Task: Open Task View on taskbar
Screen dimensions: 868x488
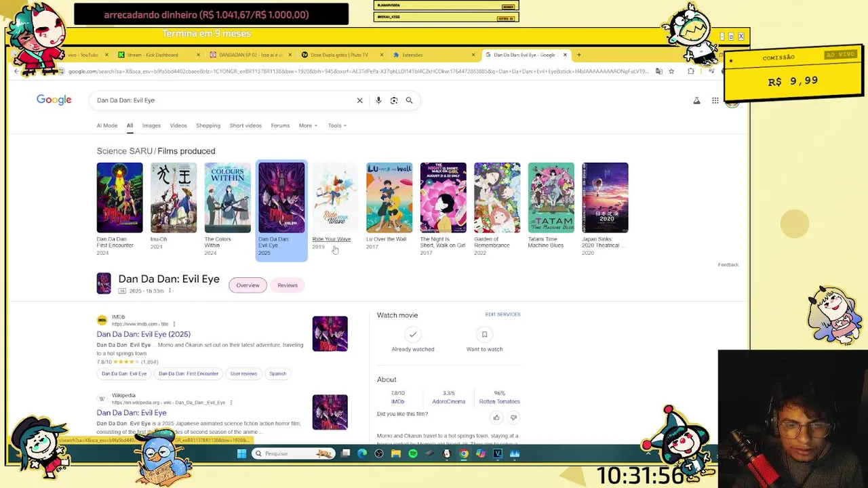Action: 345,453
